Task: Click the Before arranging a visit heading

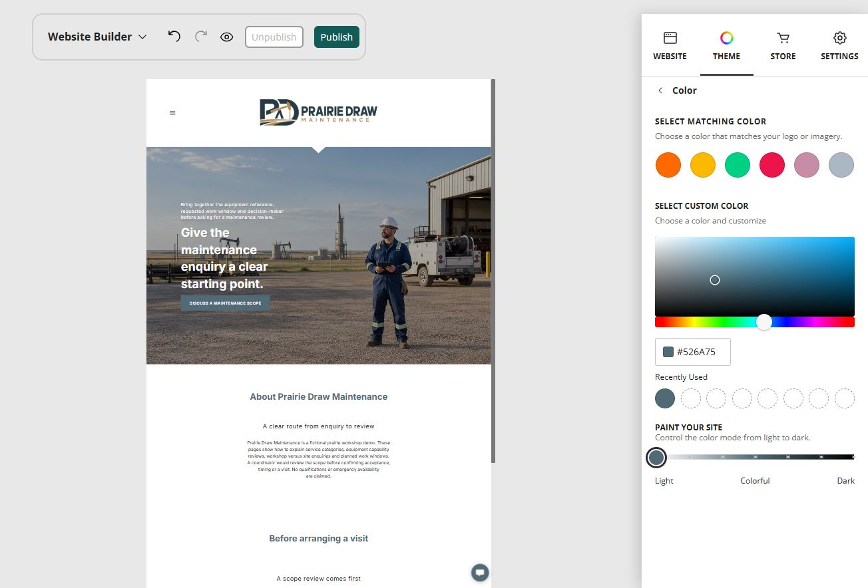Action: pyautogui.click(x=319, y=539)
